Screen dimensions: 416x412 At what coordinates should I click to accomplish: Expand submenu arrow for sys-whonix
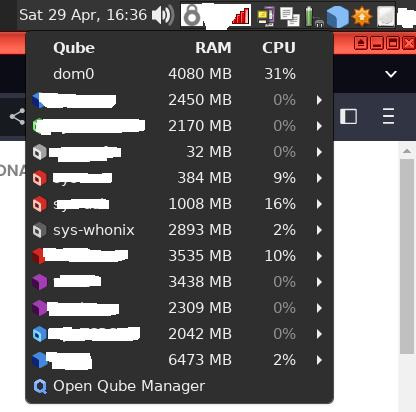pos(319,230)
